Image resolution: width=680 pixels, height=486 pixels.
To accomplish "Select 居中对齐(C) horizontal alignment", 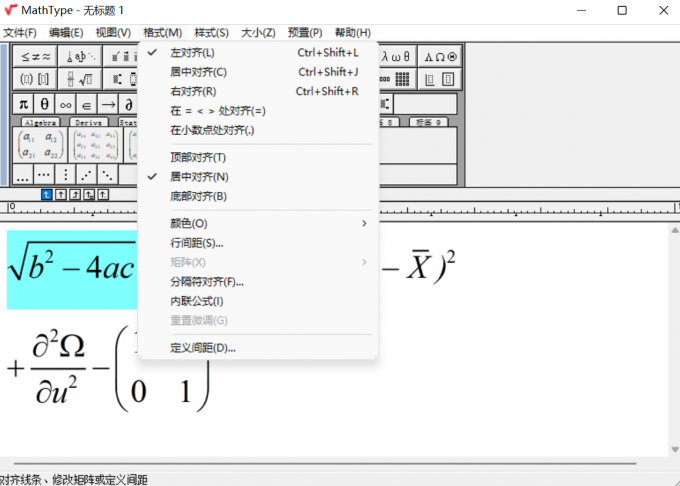I will click(258, 72).
